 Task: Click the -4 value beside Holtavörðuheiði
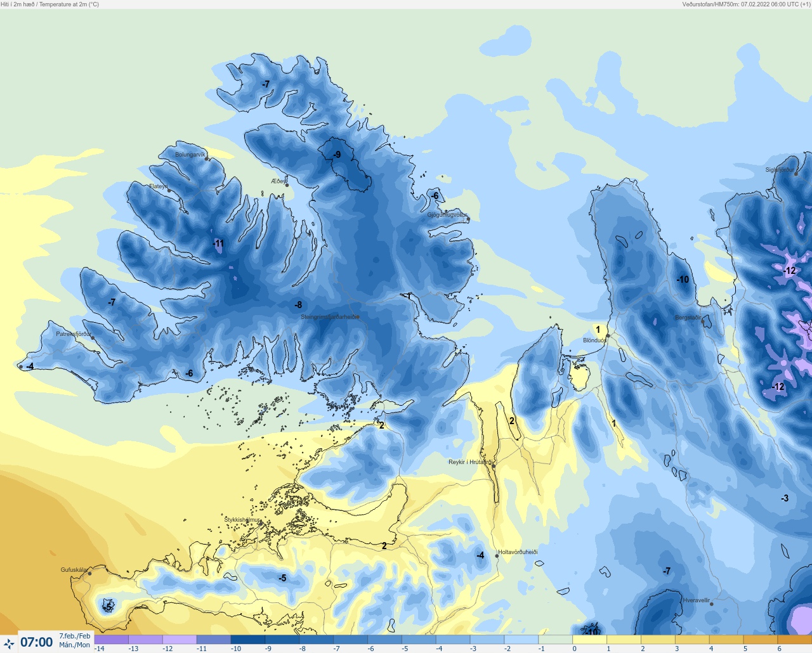(480, 555)
